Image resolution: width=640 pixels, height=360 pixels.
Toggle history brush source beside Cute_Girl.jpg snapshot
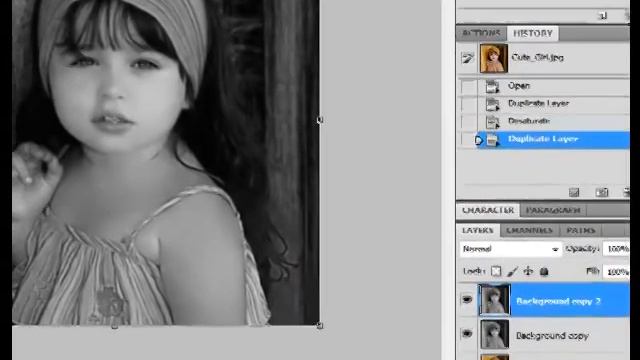tap(468, 58)
